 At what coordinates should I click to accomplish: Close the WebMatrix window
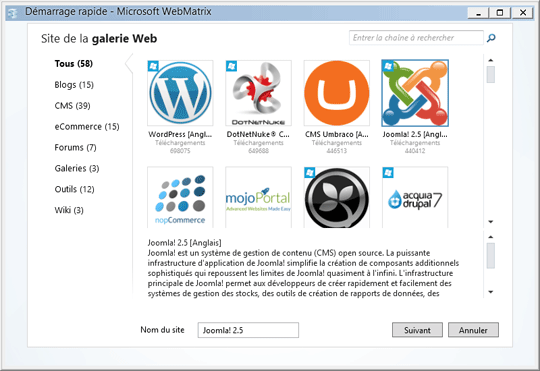(x=522, y=13)
